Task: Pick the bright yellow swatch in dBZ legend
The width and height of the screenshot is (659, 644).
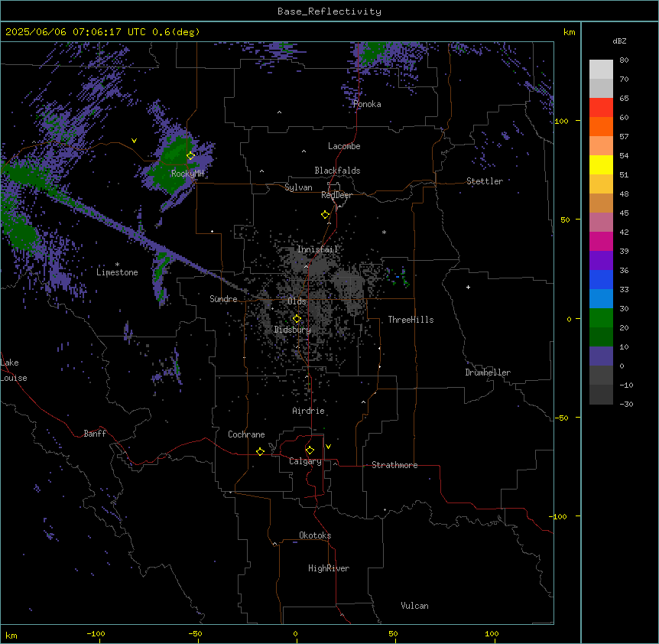Action: (x=601, y=164)
